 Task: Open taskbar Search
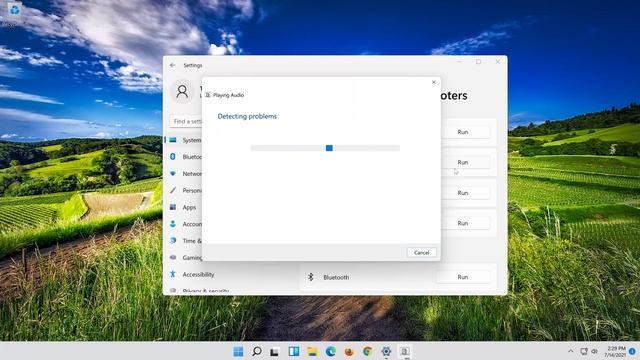point(257,351)
